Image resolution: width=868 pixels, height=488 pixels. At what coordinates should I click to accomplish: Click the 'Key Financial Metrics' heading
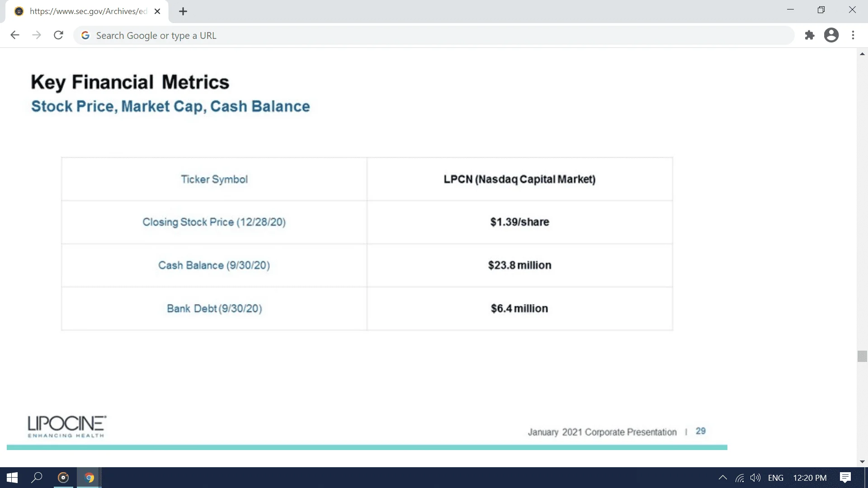coord(130,82)
